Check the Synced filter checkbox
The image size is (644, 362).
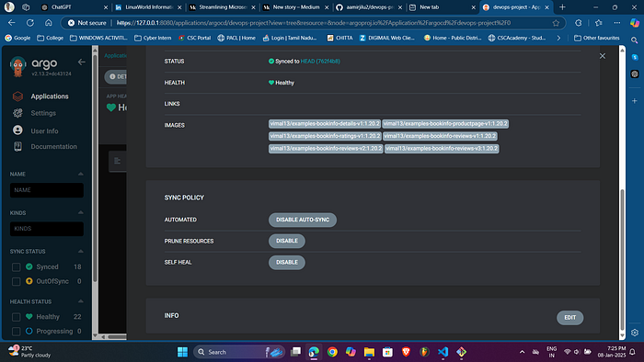pyautogui.click(x=16, y=267)
